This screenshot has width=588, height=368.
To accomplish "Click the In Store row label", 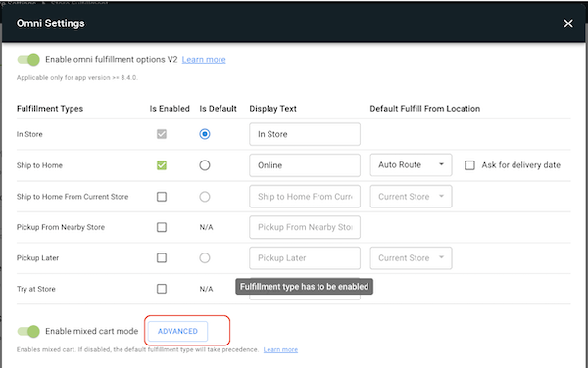I will [29, 134].
